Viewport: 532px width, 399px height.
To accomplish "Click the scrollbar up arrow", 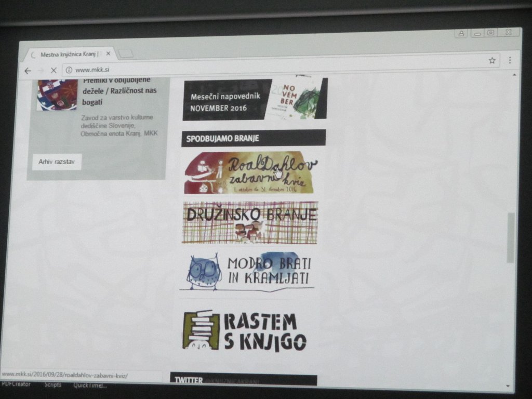I will point(514,74).
